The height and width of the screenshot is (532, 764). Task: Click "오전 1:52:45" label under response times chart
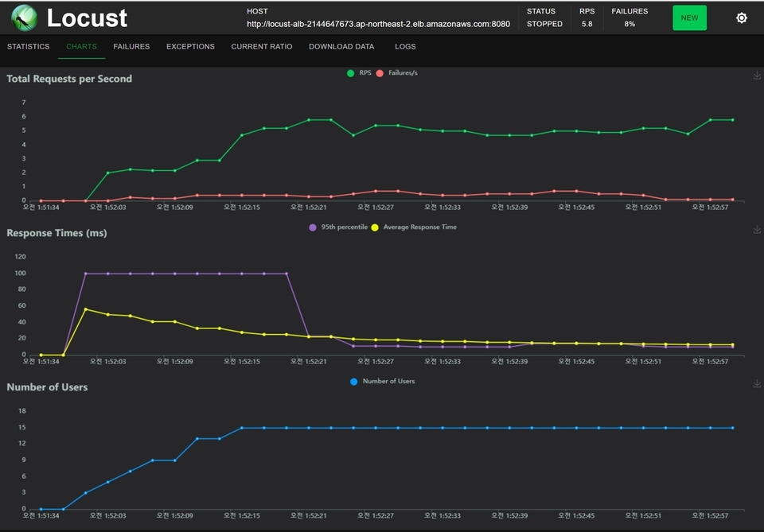click(576, 362)
